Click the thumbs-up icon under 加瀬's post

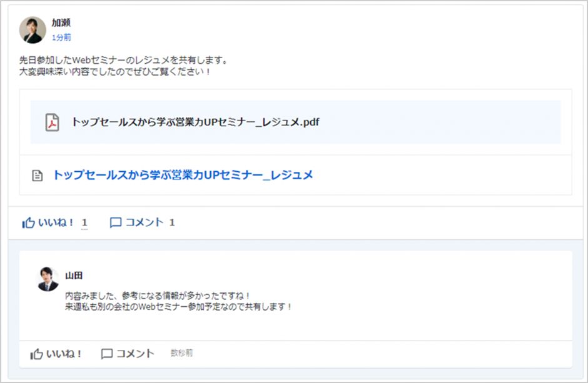point(28,222)
